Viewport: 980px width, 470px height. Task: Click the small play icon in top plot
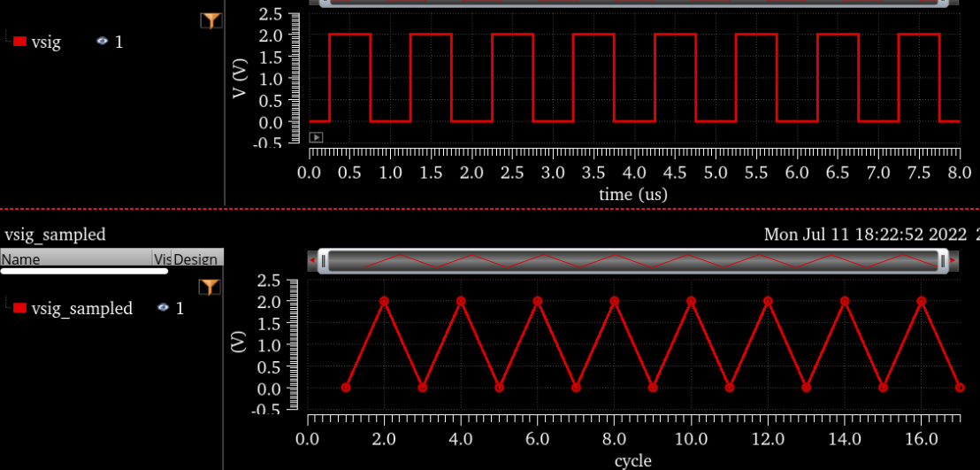point(316,137)
